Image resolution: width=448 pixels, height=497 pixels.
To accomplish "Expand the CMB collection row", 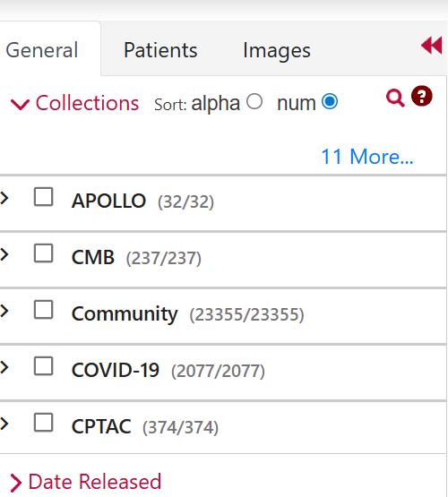I will (x=4, y=254).
